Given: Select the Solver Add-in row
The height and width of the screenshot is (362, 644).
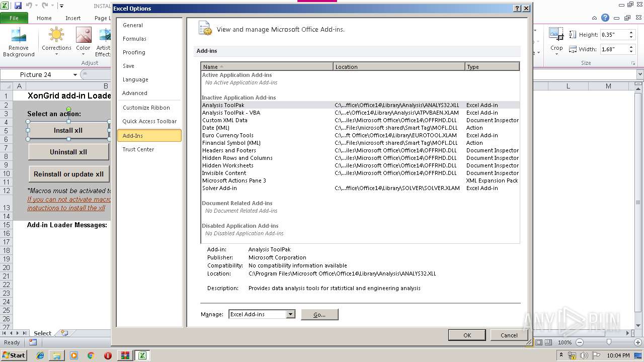Looking at the screenshot, I should pos(360,188).
